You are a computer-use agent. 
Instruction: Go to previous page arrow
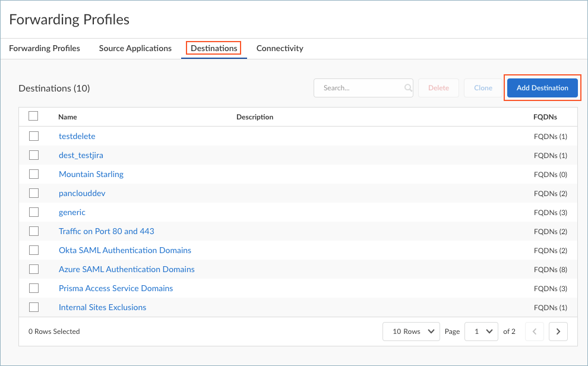535,332
